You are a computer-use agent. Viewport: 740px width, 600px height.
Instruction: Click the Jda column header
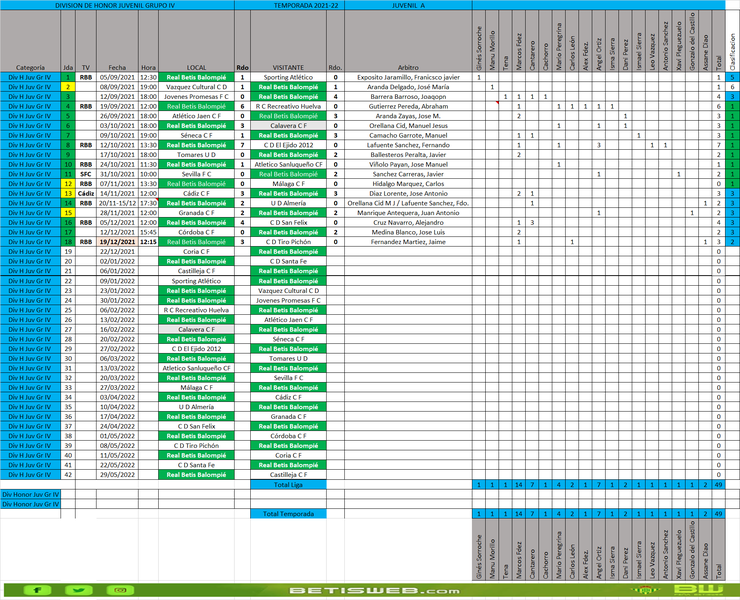[67, 68]
